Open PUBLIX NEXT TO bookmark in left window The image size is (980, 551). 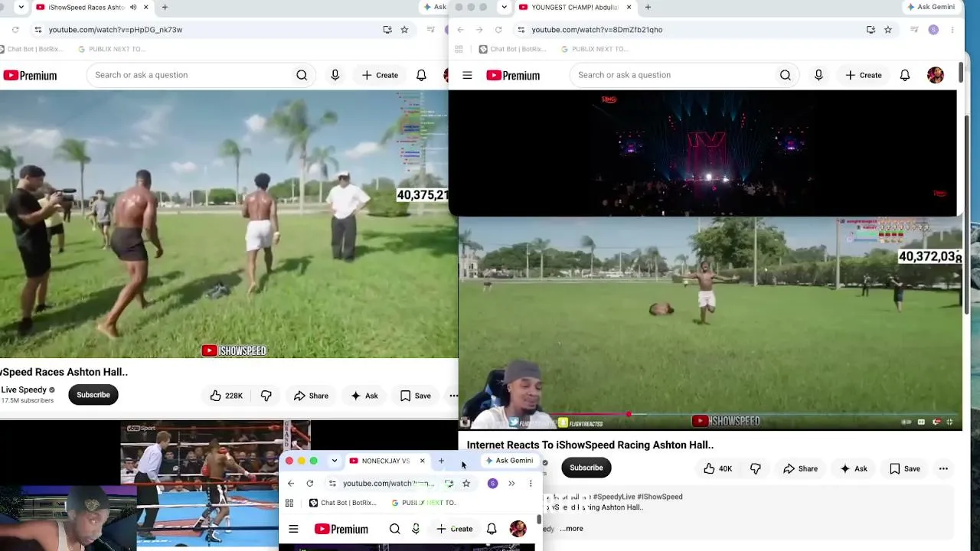tap(111, 49)
